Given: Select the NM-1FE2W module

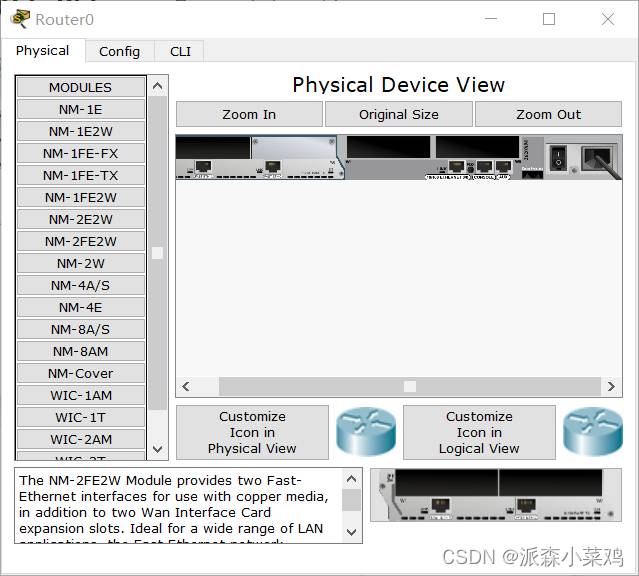Looking at the screenshot, I should click(x=81, y=197).
